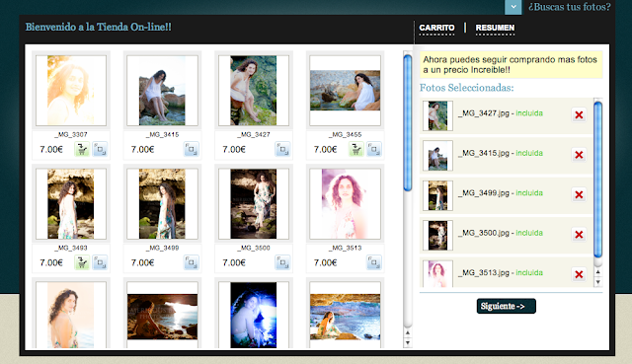This screenshot has height=364, width=632.
Task: Open thumbnail of photo _MG_3499
Action: 162,204
